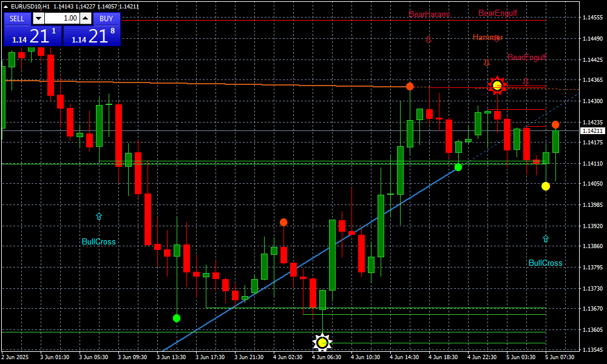Click the buy price 1.14218 tile
Image resolution: width=607 pixels, height=364 pixels.
point(92,36)
